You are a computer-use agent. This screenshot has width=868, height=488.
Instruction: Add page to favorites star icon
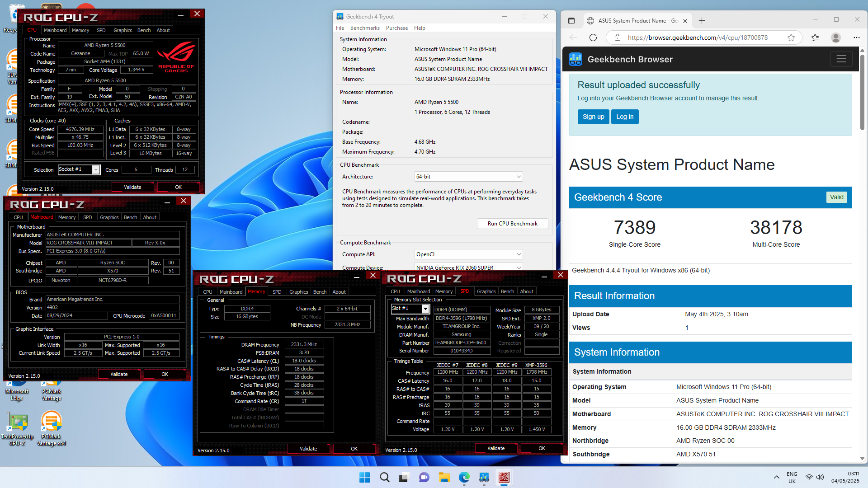tap(791, 38)
